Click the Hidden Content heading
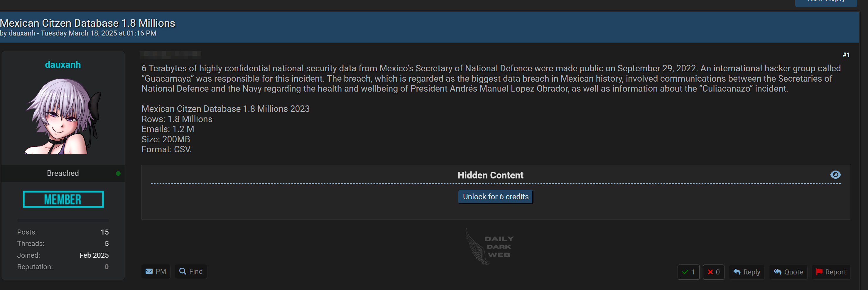868x290 pixels. [490, 175]
